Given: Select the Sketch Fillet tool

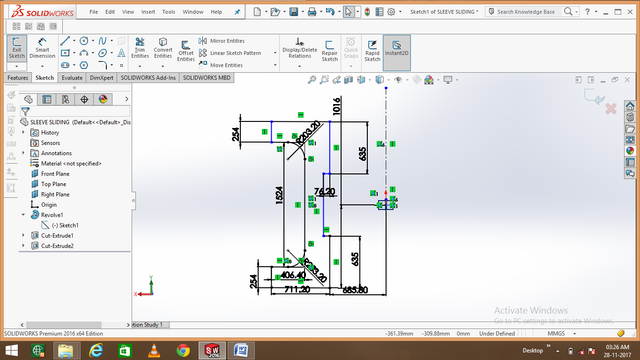Looking at the screenshot, I should coord(102,65).
